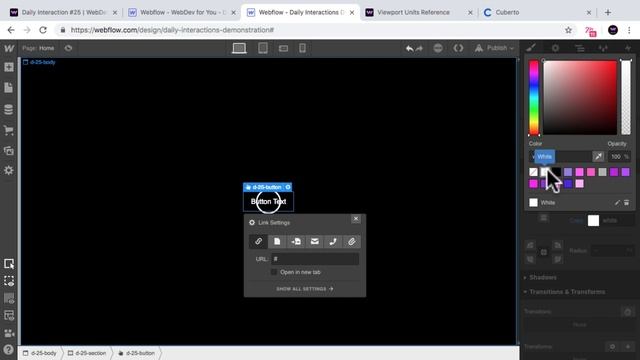Select the Email link type icon
Viewport: 640px width, 360px height.
(x=315, y=242)
